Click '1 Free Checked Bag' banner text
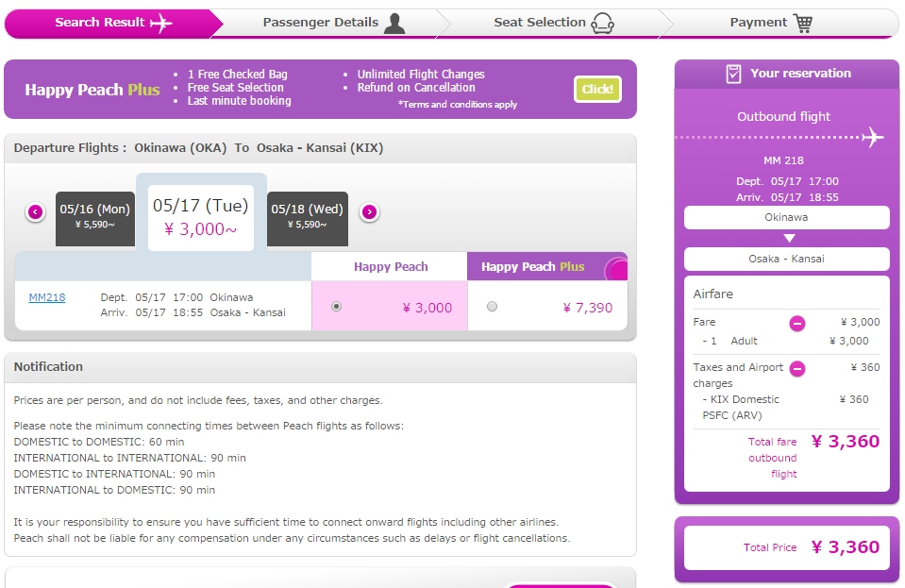905x588 pixels. pyautogui.click(x=237, y=74)
